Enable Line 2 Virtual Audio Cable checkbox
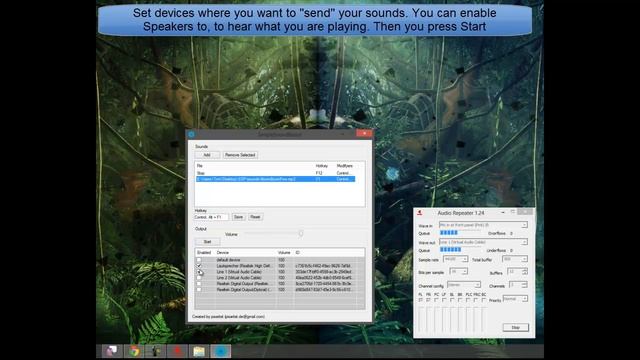Viewport: 640px width, 360px height. (199, 278)
